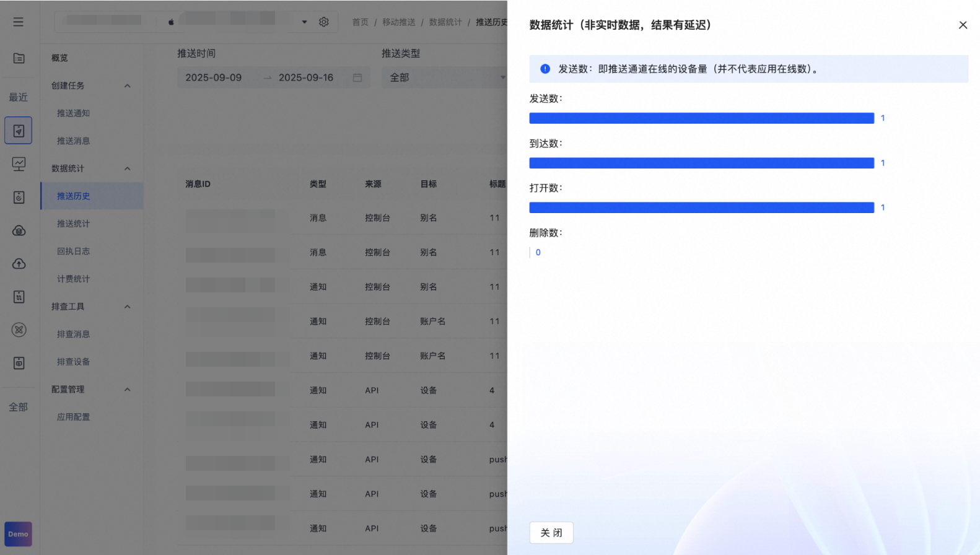
Task: Open the settings gear icon
Action: [324, 22]
